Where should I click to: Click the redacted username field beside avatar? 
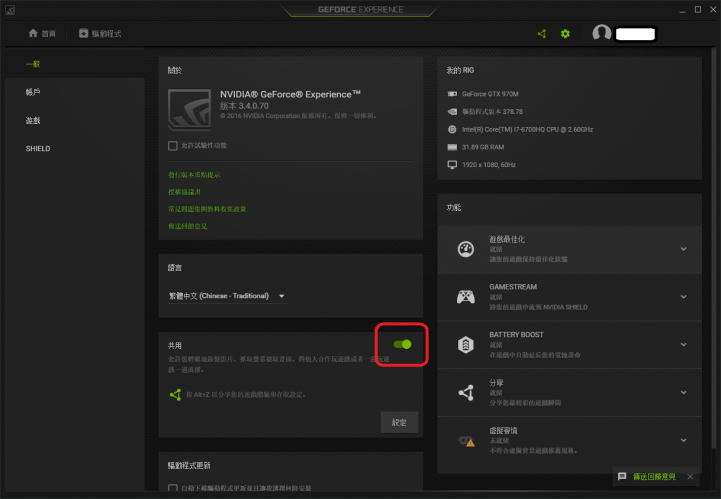click(x=635, y=34)
